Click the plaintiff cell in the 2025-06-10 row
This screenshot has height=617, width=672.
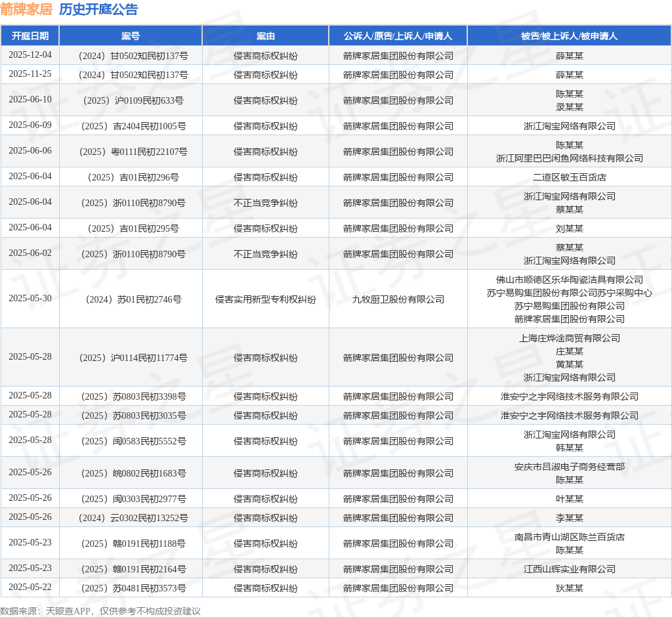(x=398, y=100)
